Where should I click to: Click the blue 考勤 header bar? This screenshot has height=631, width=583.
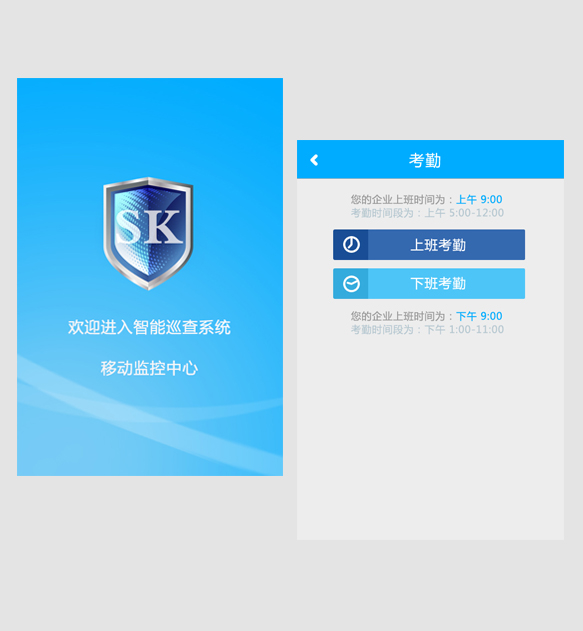[x=431, y=159]
